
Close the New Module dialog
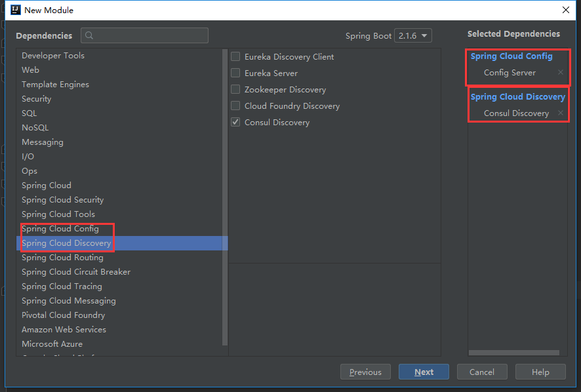566,10
